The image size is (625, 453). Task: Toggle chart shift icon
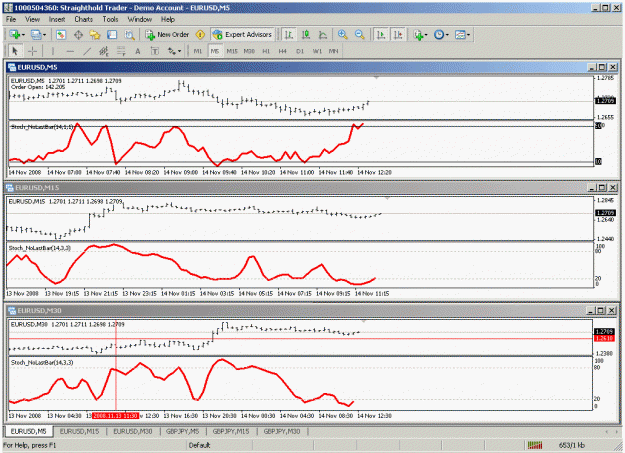[x=398, y=35]
